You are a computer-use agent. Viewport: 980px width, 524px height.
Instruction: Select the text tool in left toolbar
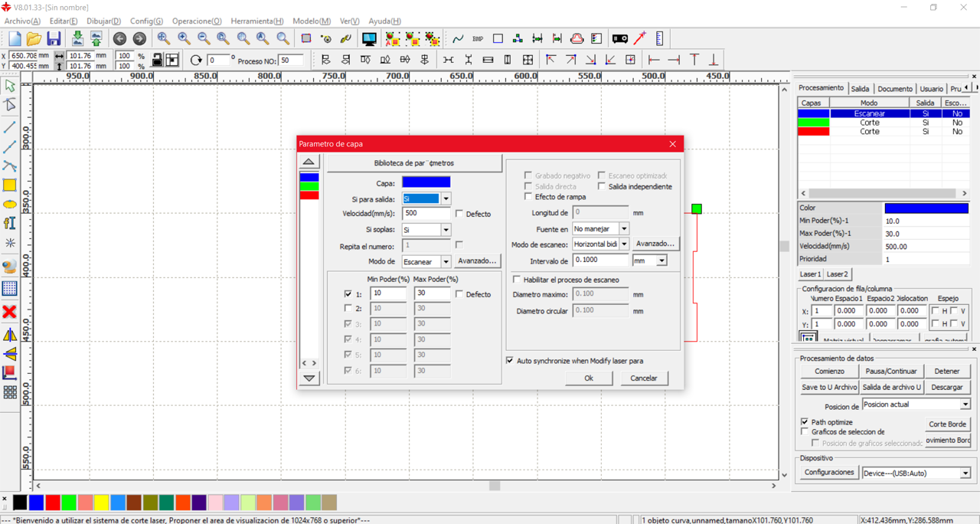[10, 223]
